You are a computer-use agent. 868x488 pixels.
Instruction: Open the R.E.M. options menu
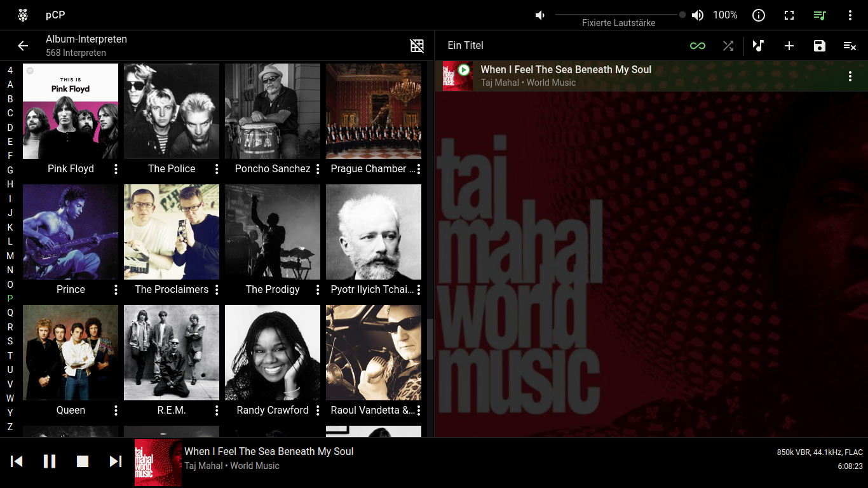[x=217, y=410]
